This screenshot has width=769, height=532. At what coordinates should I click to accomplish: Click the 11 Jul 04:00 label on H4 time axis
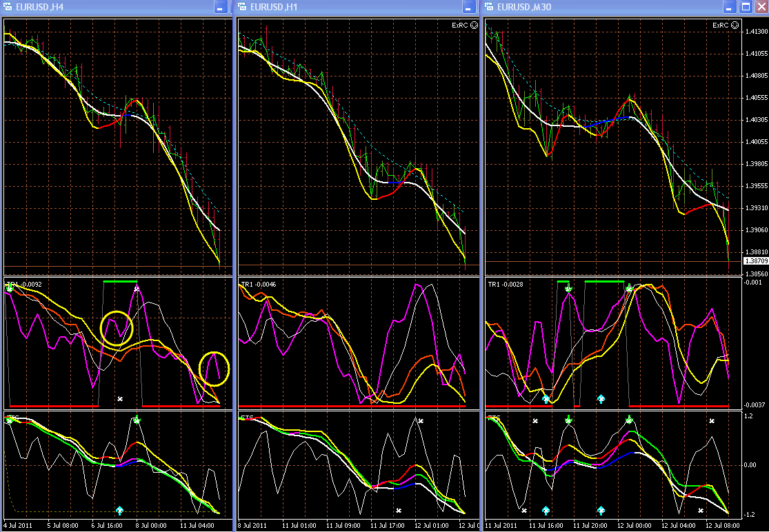point(197,526)
